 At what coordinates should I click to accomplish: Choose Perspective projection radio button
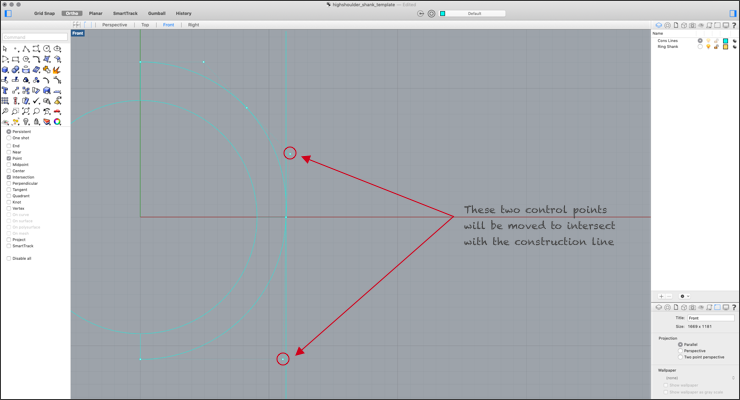(x=680, y=351)
